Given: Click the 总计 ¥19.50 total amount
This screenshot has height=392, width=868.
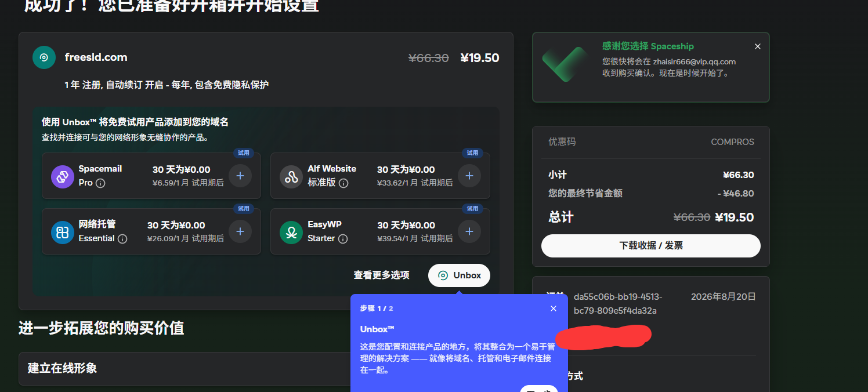Looking at the screenshot, I should point(734,217).
